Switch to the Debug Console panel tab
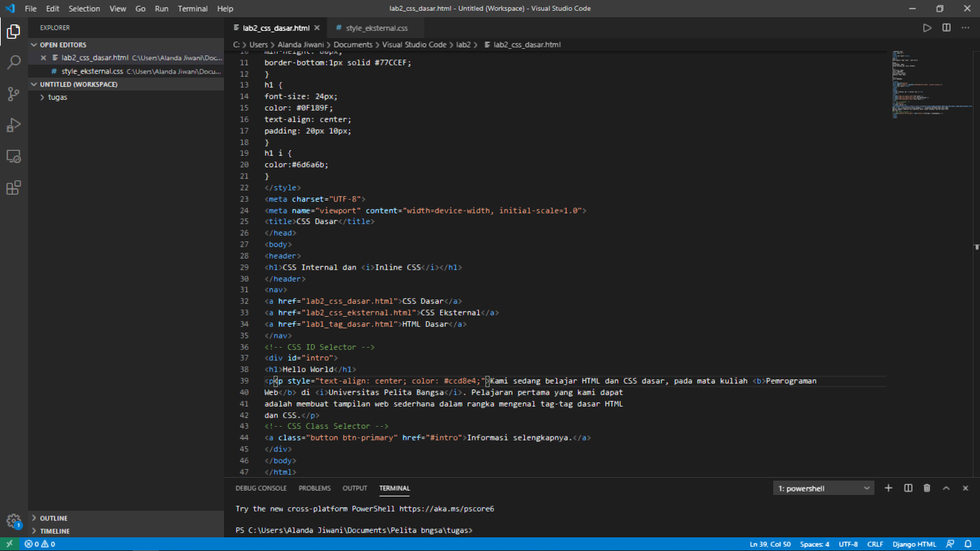 pyautogui.click(x=261, y=488)
